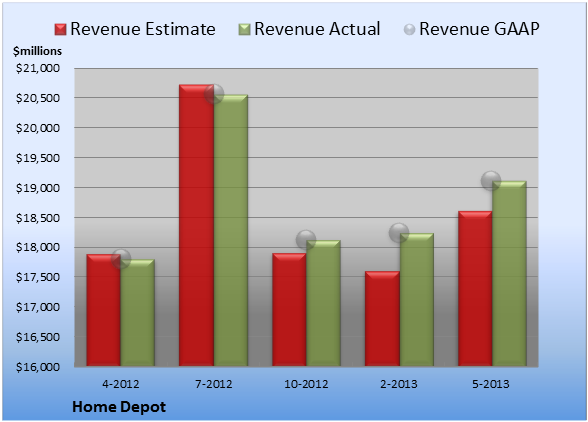The height and width of the screenshot is (422, 588).
Task: Click the GAAP sphere marker for 10-2012
Action: coord(306,239)
